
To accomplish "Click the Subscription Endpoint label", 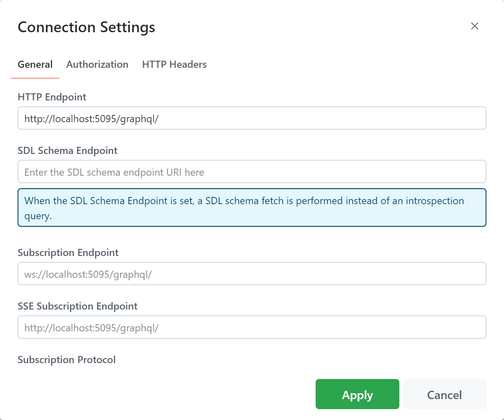I will point(68,253).
